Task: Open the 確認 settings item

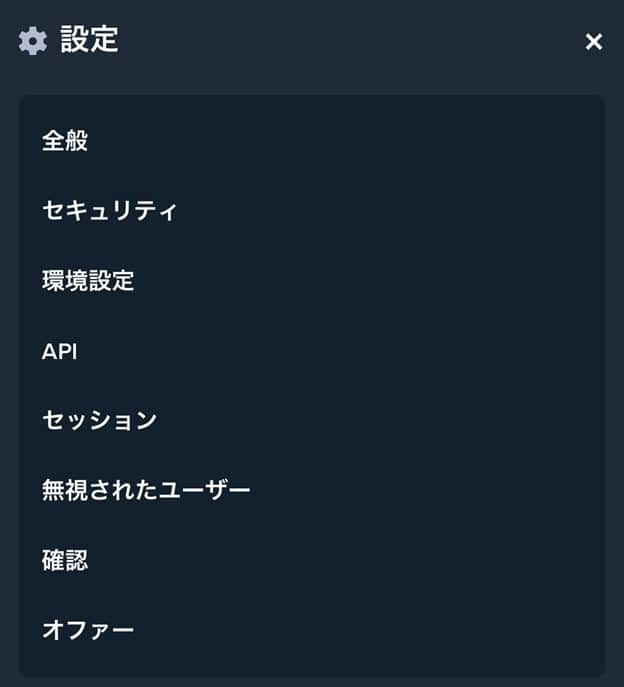Action: tap(65, 560)
